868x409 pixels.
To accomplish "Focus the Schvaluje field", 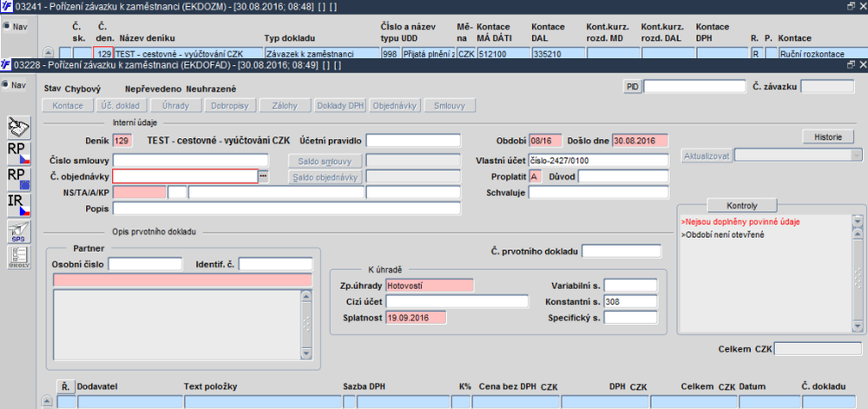I will coord(599,192).
